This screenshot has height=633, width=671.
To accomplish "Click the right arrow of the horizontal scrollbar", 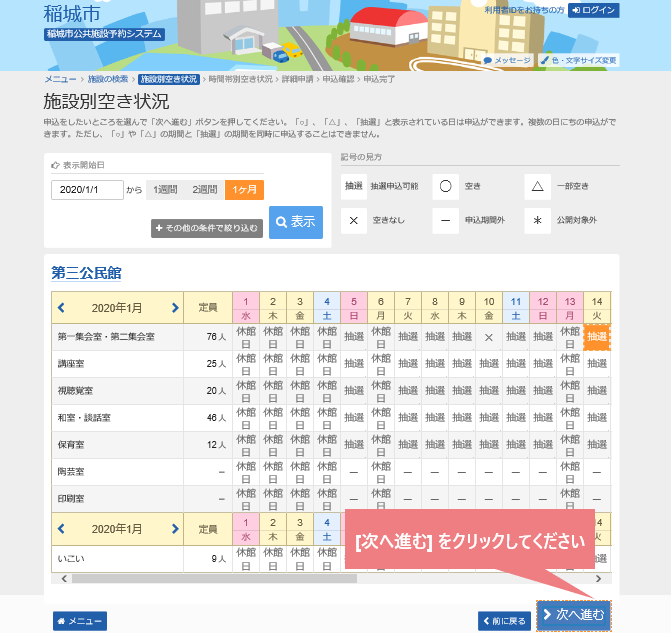I will (598, 579).
